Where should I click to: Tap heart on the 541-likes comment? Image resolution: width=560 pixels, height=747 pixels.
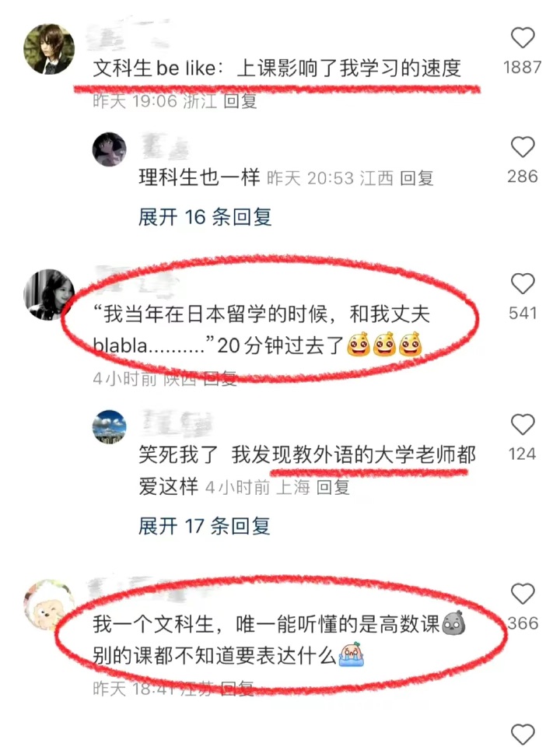pos(523,284)
